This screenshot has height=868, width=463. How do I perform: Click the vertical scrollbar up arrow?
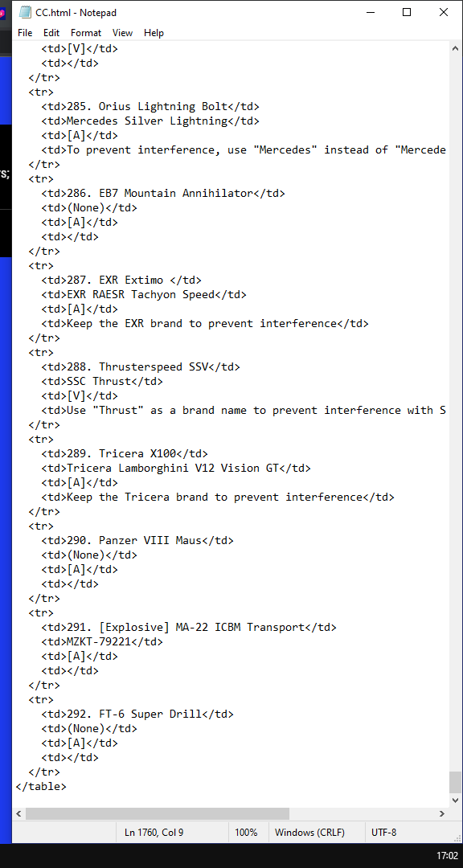coord(455,48)
